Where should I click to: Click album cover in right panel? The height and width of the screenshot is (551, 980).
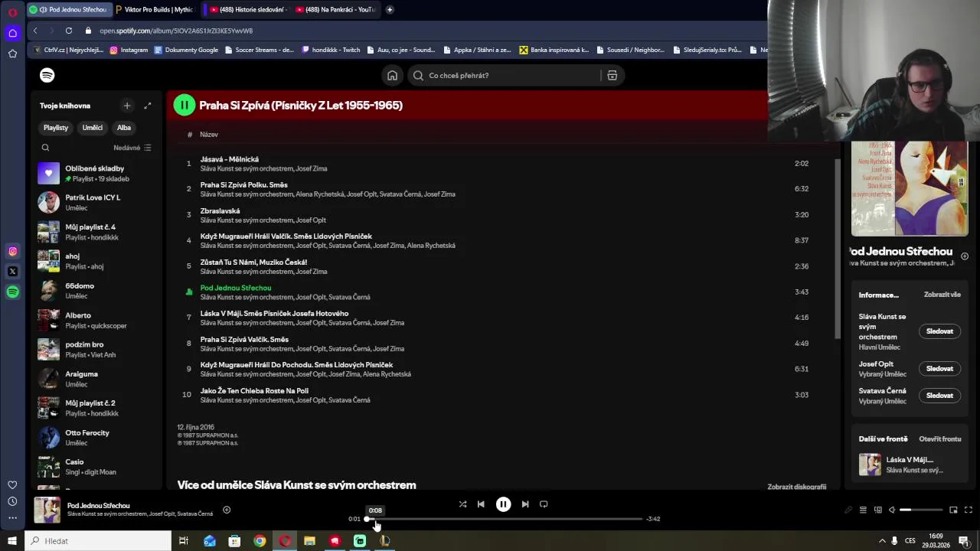[x=910, y=188]
